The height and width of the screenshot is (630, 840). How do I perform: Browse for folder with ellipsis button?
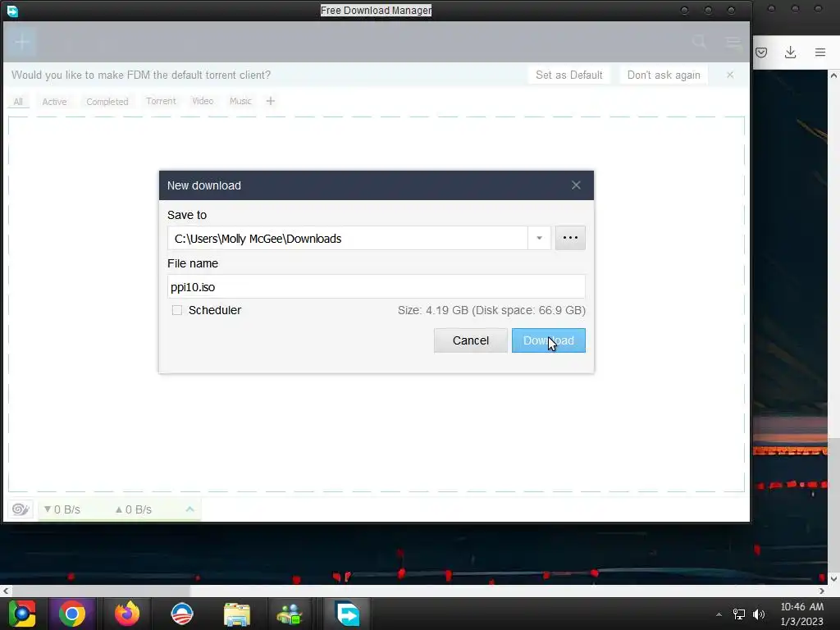tap(570, 238)
